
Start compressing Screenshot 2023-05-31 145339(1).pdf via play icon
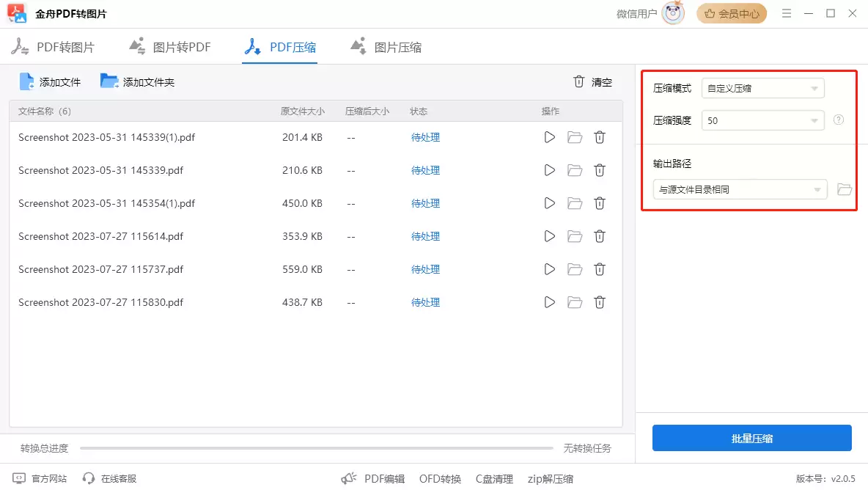click(549, 137)
